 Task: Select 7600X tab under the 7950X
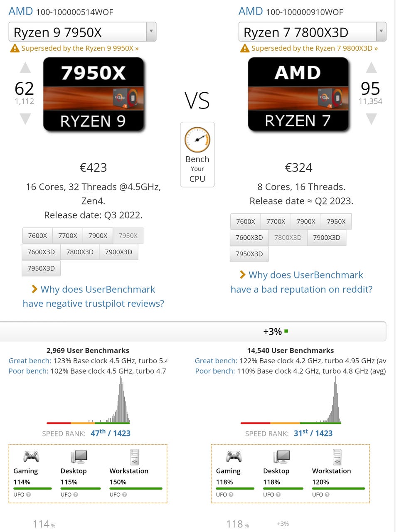pos(37,236)
